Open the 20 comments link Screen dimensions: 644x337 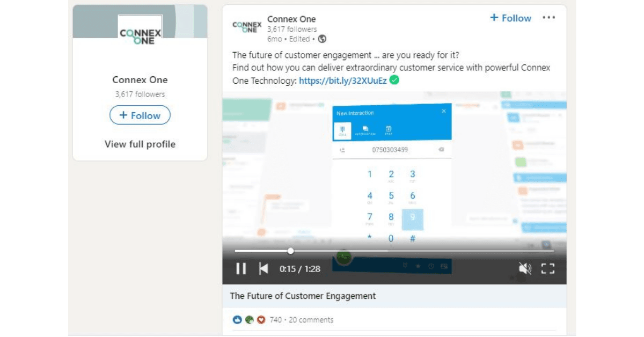311,320
